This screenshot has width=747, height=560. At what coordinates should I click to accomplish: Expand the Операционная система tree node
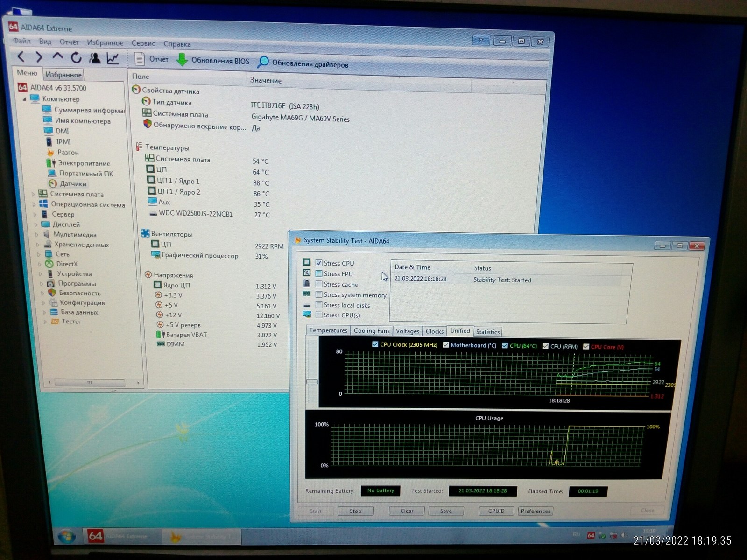click(x=34, y=204)
